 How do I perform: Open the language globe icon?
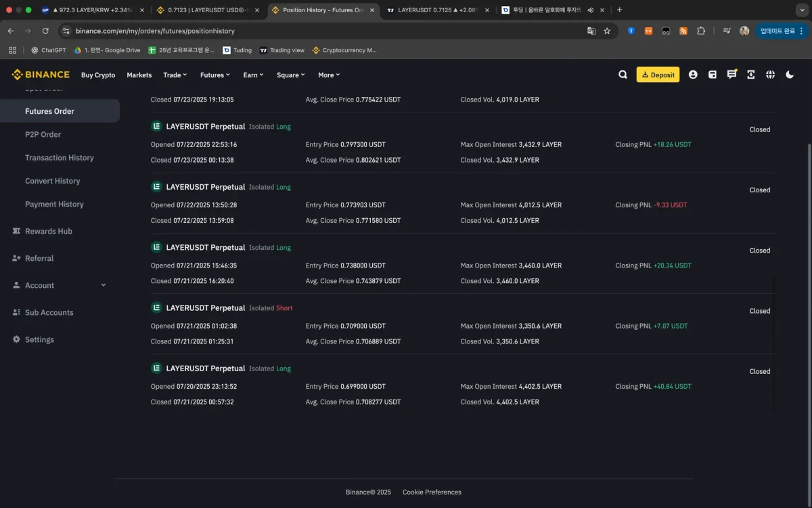pyautogui.click(x=770, y=75)
